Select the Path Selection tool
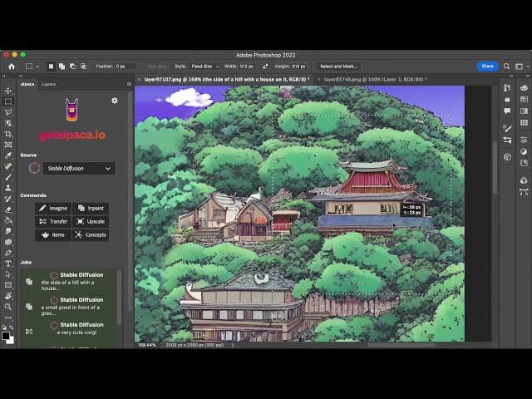Viewport: 532px width, 399px height. (x=8, y=274)
